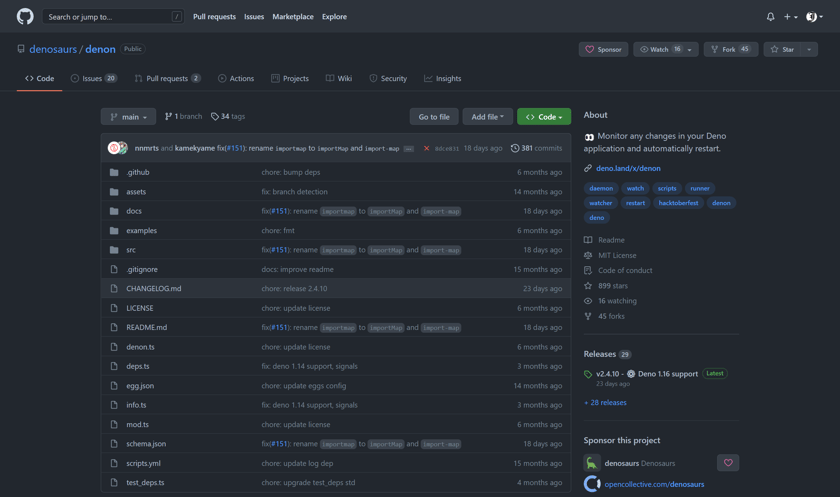
Task: Go to Explore
Action: (334, 17)
